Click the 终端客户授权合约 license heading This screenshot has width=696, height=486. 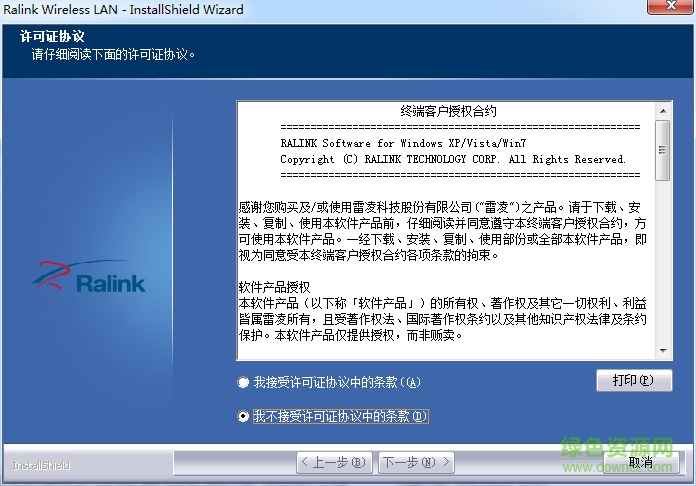[x=448, y=111]
